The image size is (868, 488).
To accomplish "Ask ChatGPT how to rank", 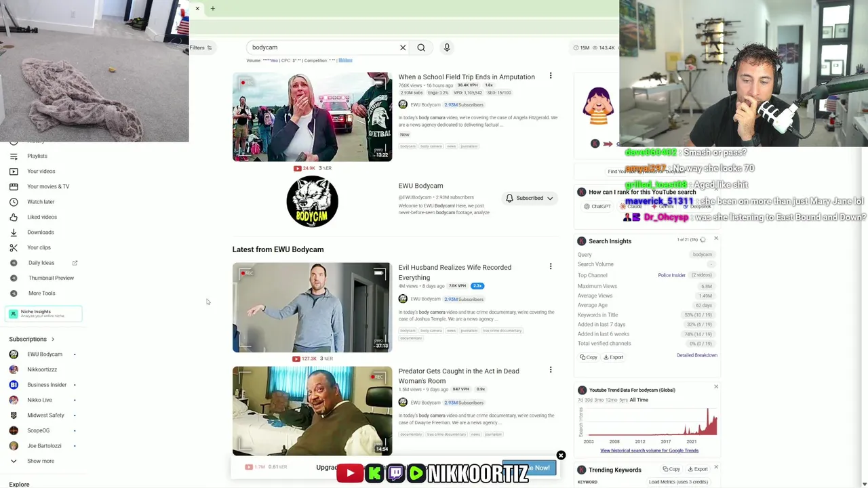I will pyautogui.click(x=597, y=207).
